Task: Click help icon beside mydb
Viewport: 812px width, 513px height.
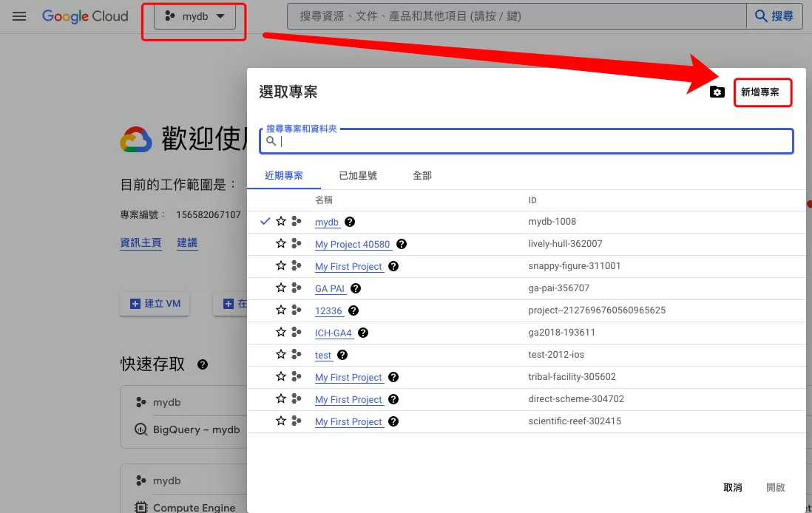Action: (350, 222)
